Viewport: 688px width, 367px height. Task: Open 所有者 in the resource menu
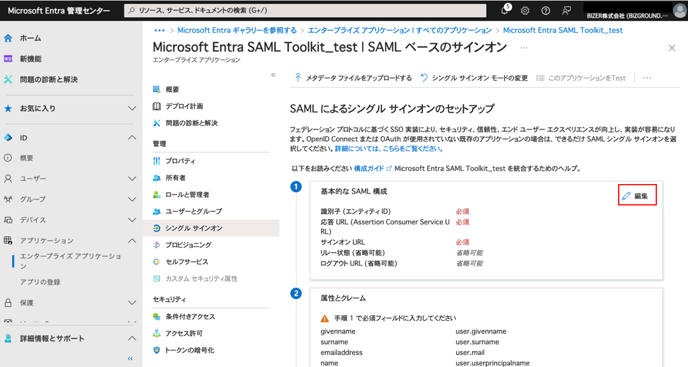[176, 178]
